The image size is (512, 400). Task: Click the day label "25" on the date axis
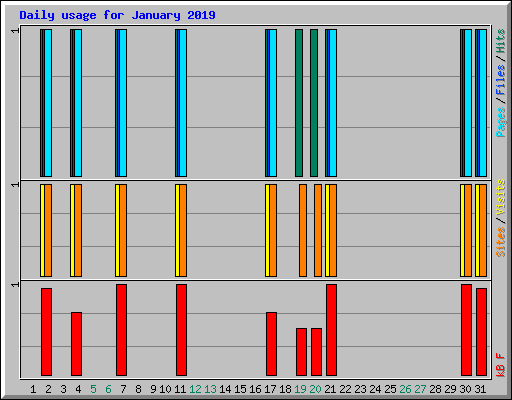(390, 389)
